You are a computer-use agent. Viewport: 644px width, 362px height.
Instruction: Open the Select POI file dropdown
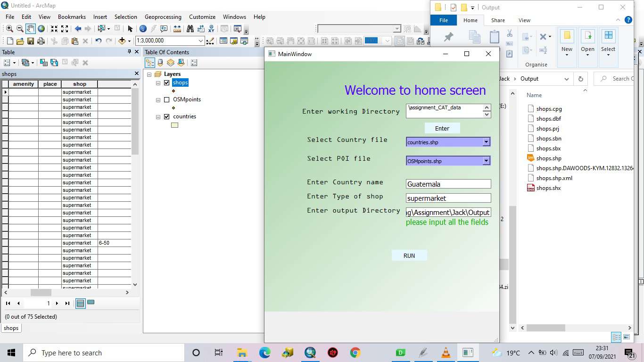(x=486, y=161)
